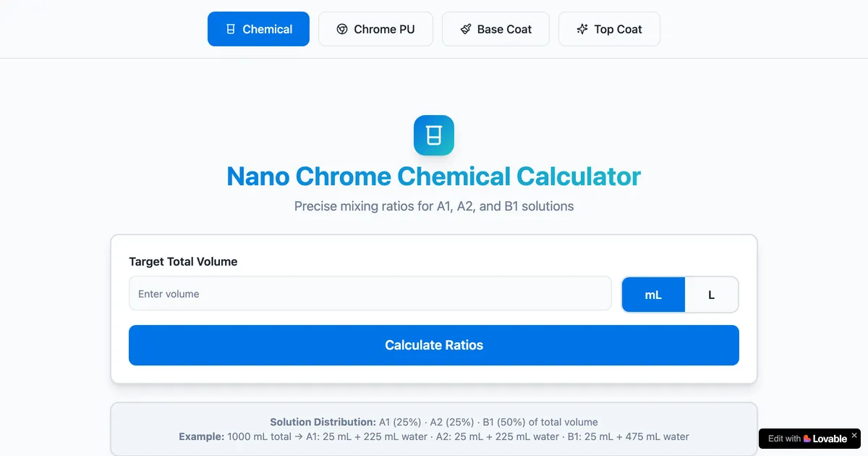Click the Enter volume input field
This screenshot has height=456, width=868.
[x=370, y=294]
